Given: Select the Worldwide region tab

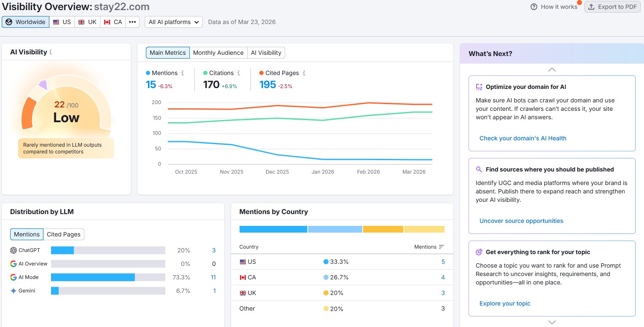Looking at the screenshot, I should (x=26, y=22).
